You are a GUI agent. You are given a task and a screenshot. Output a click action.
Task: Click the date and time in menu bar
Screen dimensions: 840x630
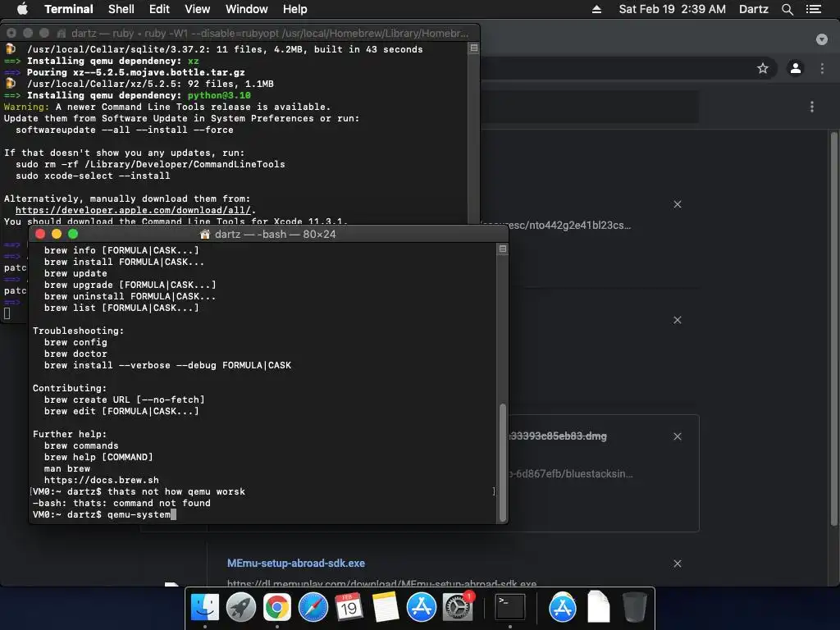pos(672,9)
